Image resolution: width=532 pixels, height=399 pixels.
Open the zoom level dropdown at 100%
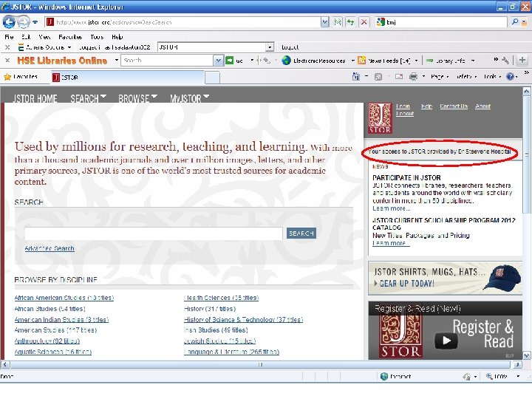click(x=518, y=376)
